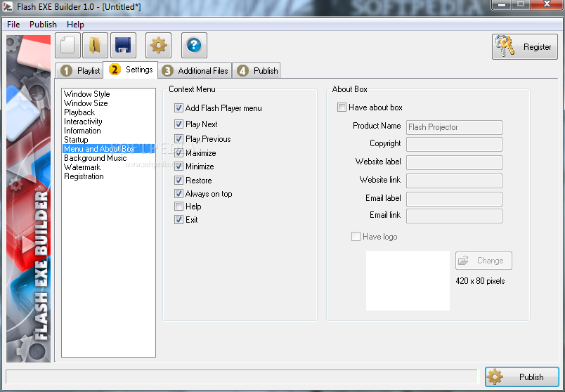Toggle the Restore checkbox
This screenshot has width=565, height=392.
pyautogui.click(x=178, y=180)
